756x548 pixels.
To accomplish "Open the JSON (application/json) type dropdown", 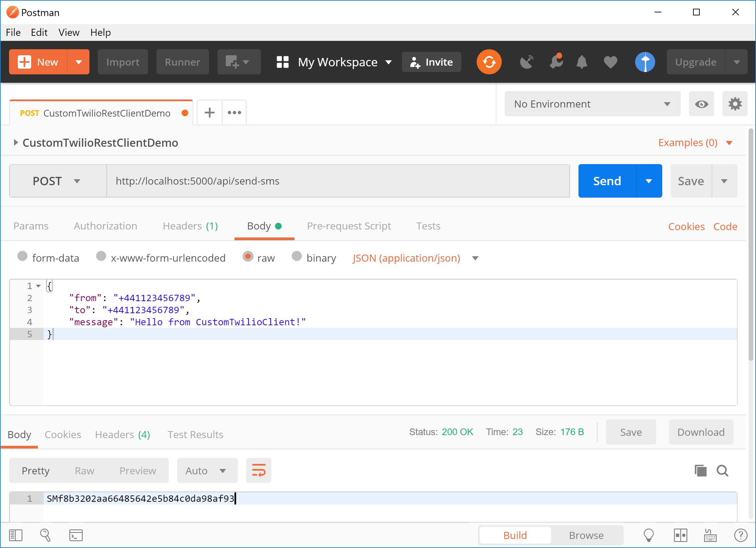I will click(415, 258).
